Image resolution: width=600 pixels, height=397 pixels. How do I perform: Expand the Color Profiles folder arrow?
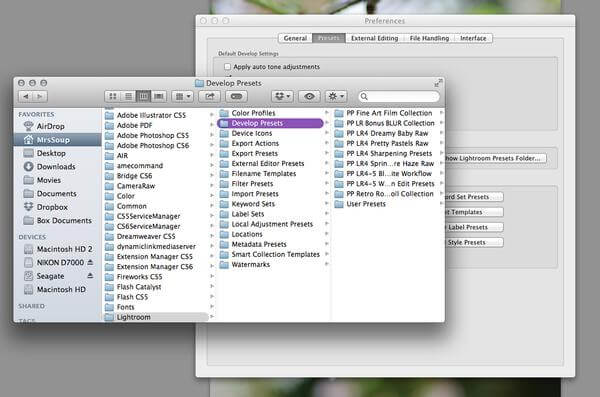(327, 113)
